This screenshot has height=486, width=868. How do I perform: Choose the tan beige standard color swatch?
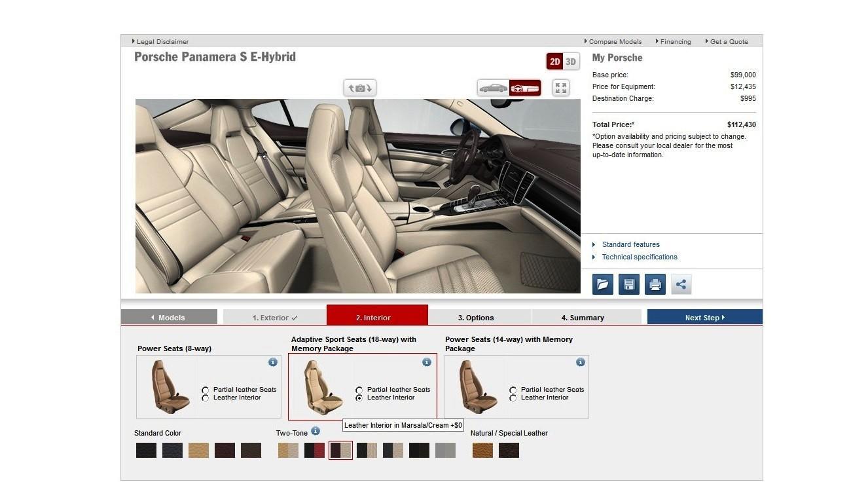(198, 450)
